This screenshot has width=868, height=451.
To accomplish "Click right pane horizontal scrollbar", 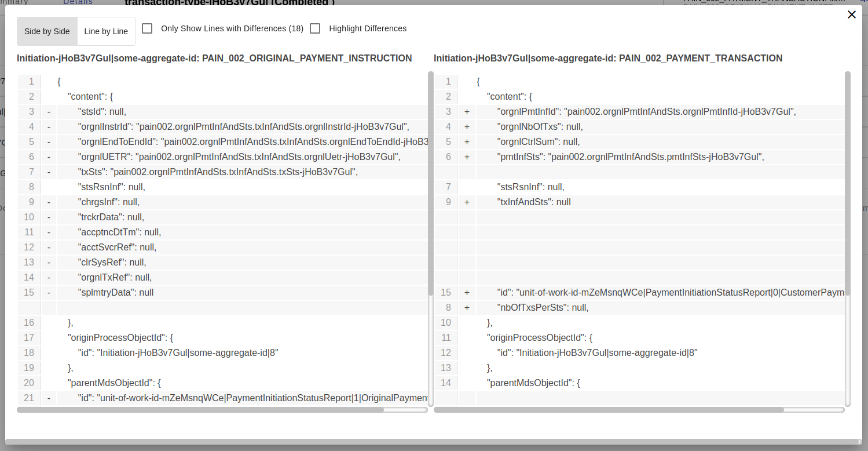I will coord(608,410).
